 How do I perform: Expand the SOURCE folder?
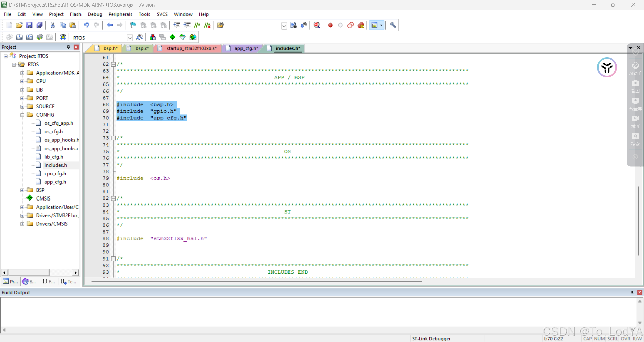coord(22,107)
